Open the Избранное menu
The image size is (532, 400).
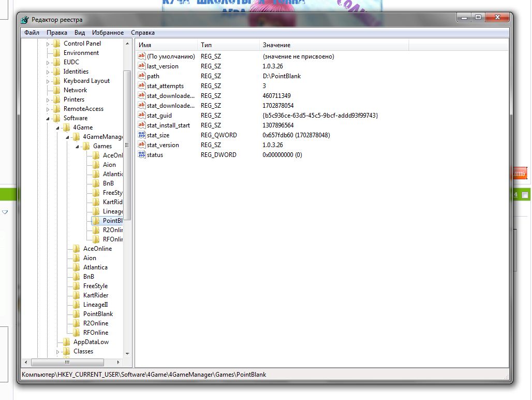[108, 33]
